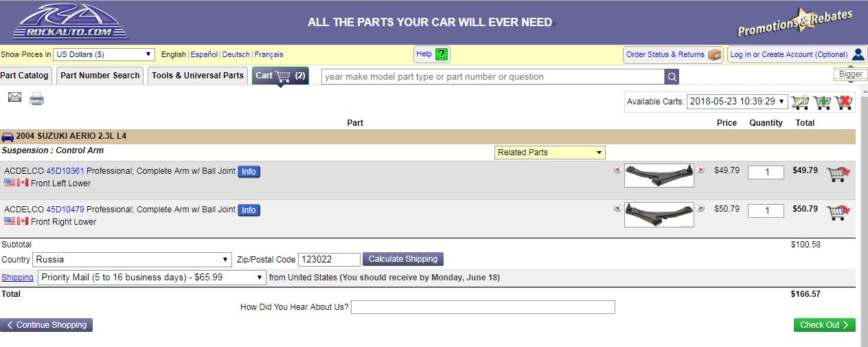Click the Bigger text size control
Image resolution: width=868 pixels, height=347 pixels.
(x=851, y=74)
